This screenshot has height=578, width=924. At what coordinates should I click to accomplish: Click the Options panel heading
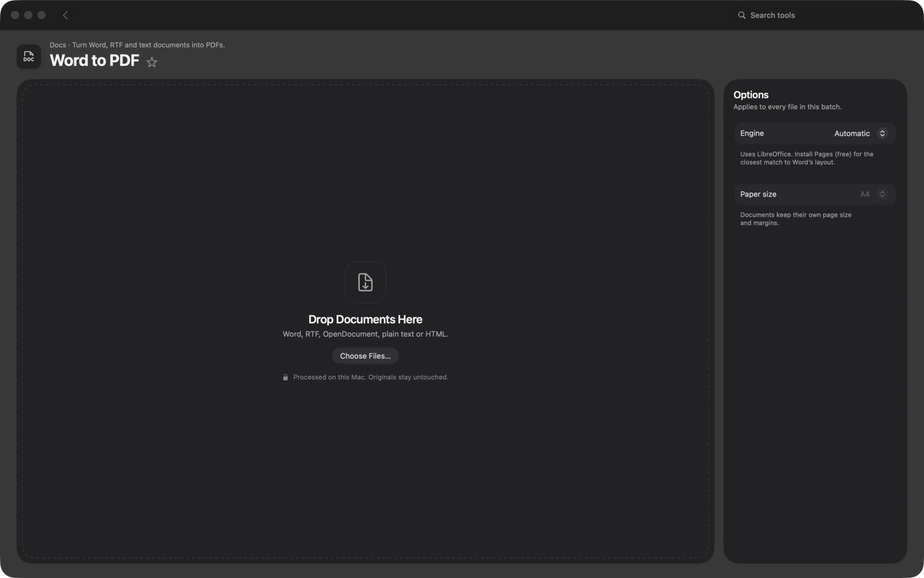coord(751,95)
